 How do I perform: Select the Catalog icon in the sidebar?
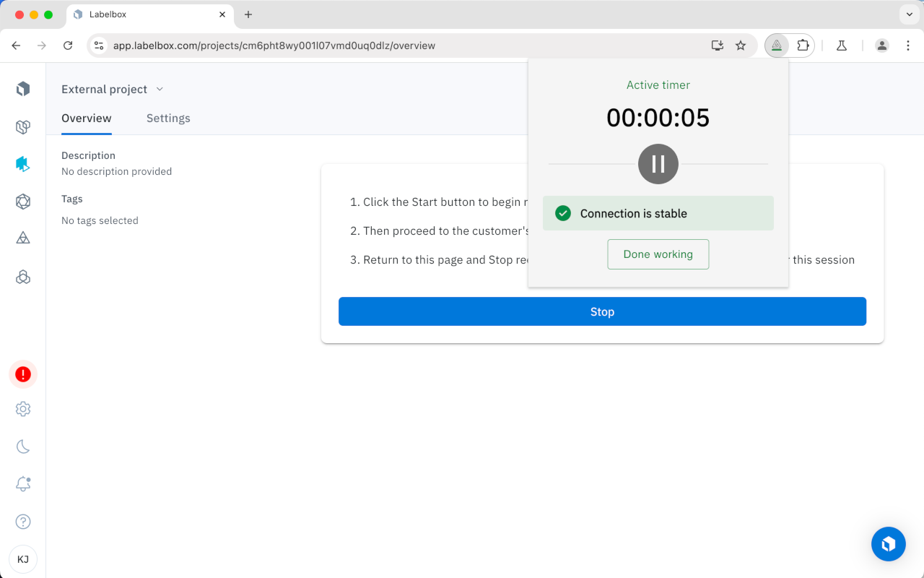pyautogui.click(x=22, y=126)
